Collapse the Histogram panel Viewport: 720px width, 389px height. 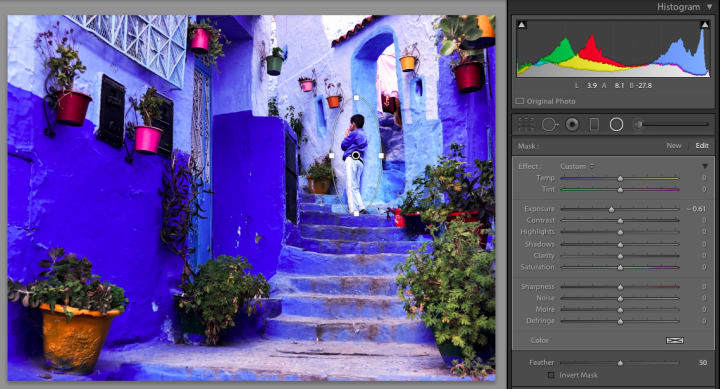(x=710, y=7)
